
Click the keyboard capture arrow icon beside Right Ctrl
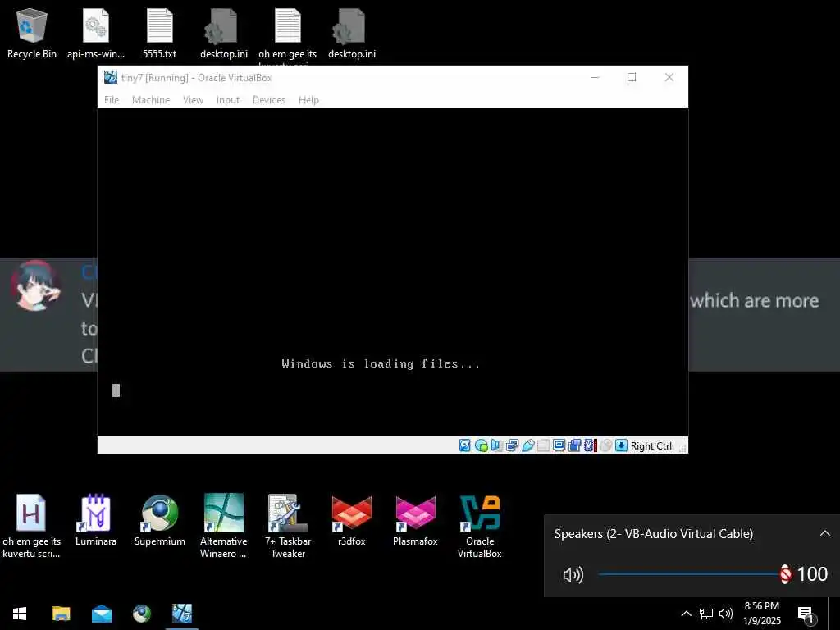point(621,445)
